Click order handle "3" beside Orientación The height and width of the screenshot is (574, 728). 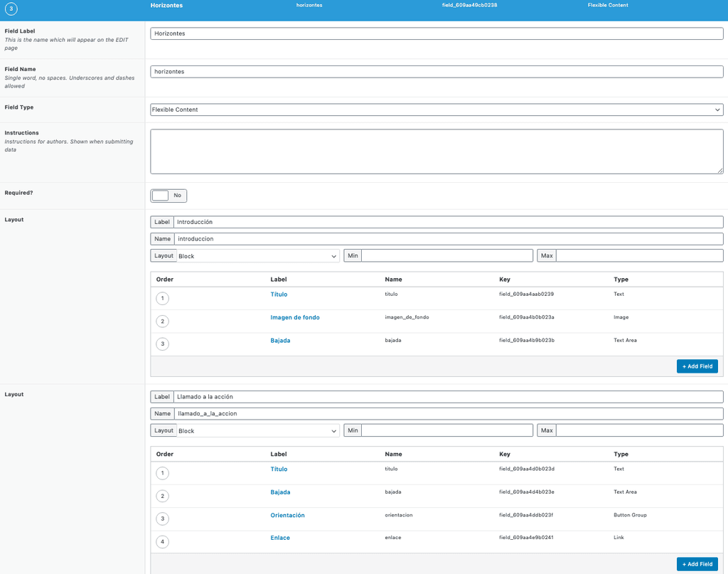pos(162,519)
